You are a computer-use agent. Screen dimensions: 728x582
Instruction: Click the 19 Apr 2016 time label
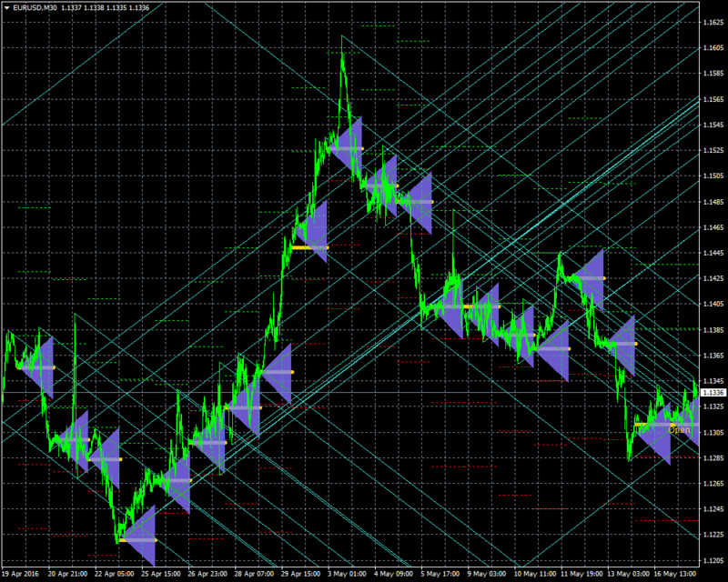click(20, 574)
